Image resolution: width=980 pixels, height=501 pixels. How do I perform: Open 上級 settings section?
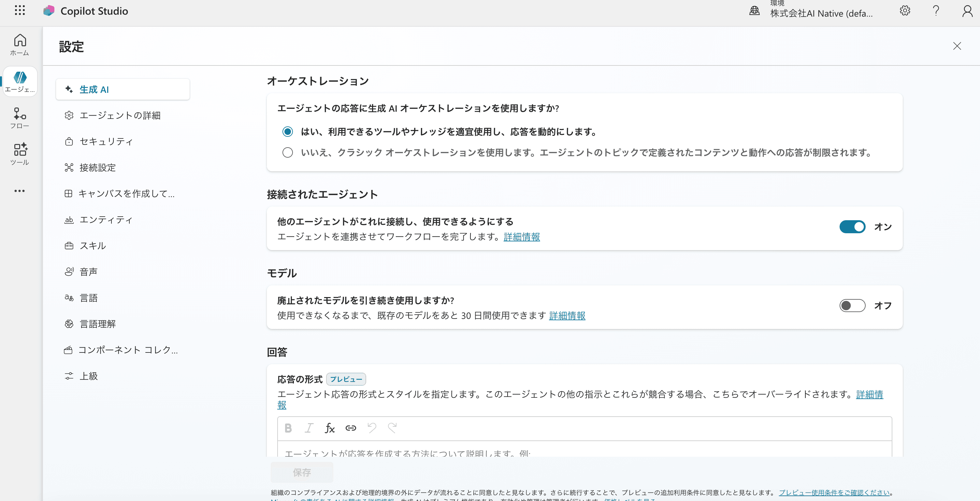pyautogui.click(x=122, y=376)
